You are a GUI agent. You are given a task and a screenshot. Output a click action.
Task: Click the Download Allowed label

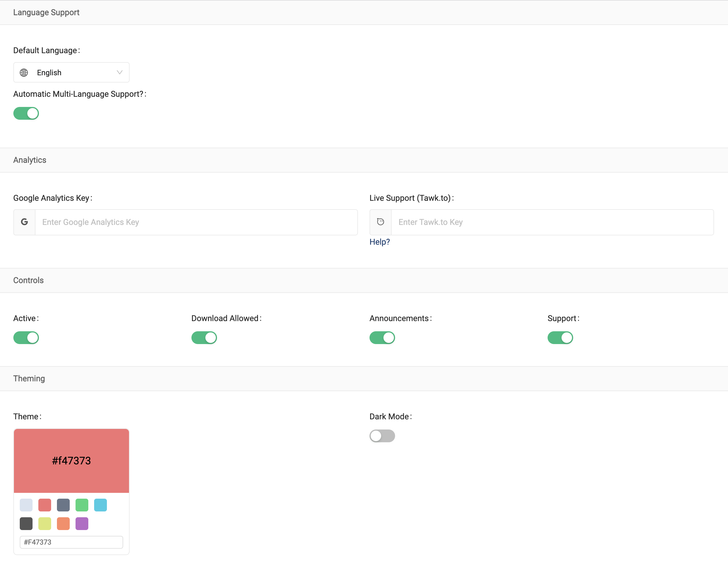click(x=226, y=318)
